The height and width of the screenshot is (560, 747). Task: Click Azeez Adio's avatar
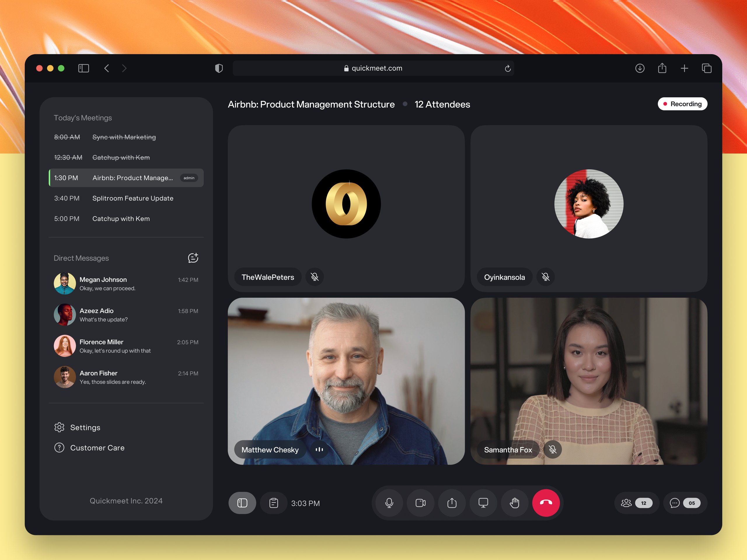point(65,315)
